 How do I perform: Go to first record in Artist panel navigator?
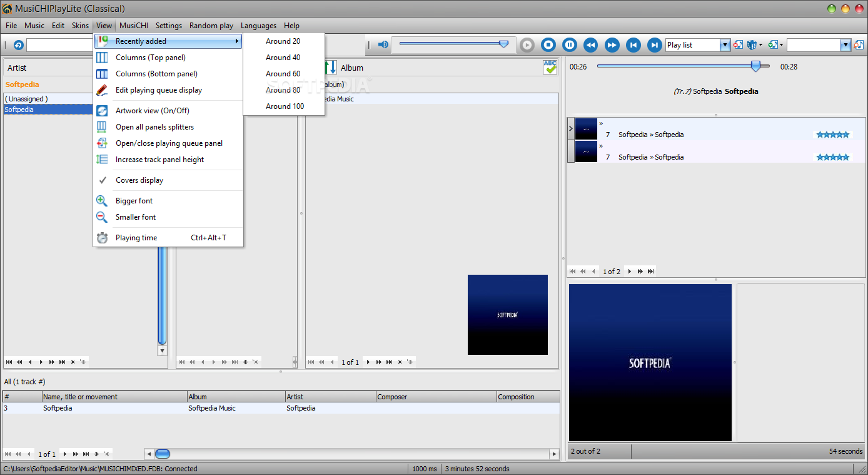point(9,362)
